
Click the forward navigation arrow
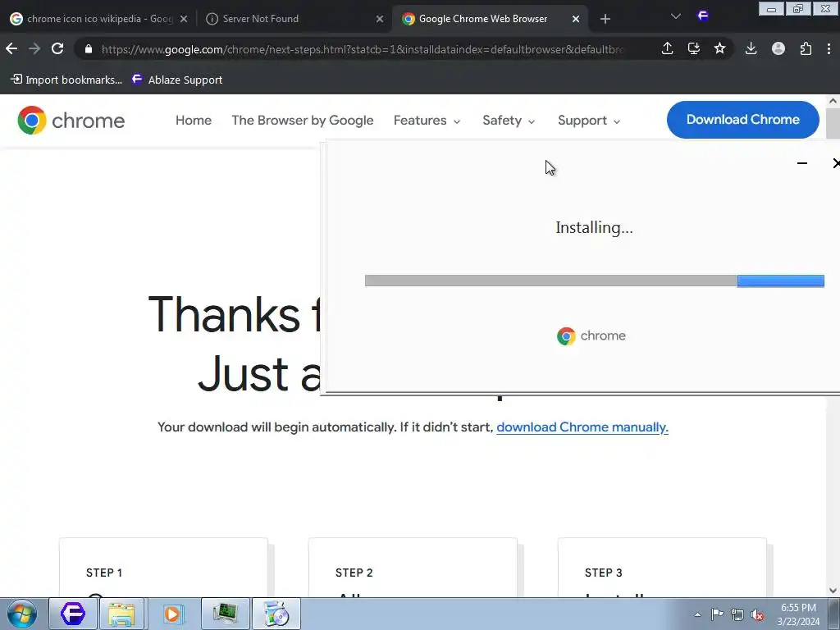click(x=34, y=48)
